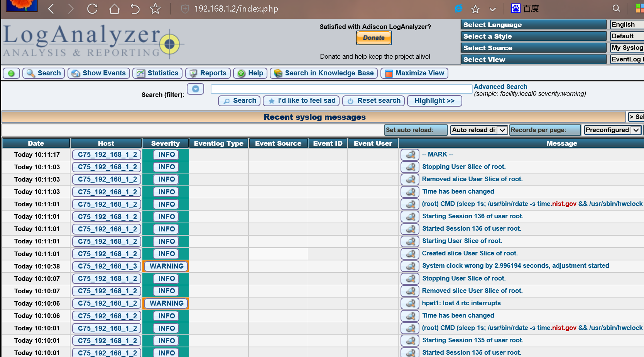
Task: Open details icon for System clock wrong message
Action: coord(410,266)
